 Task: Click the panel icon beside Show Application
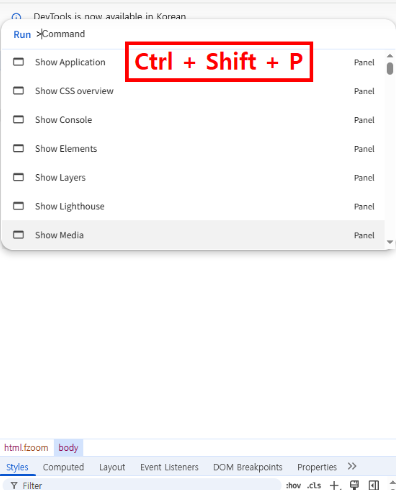point(18,62)
